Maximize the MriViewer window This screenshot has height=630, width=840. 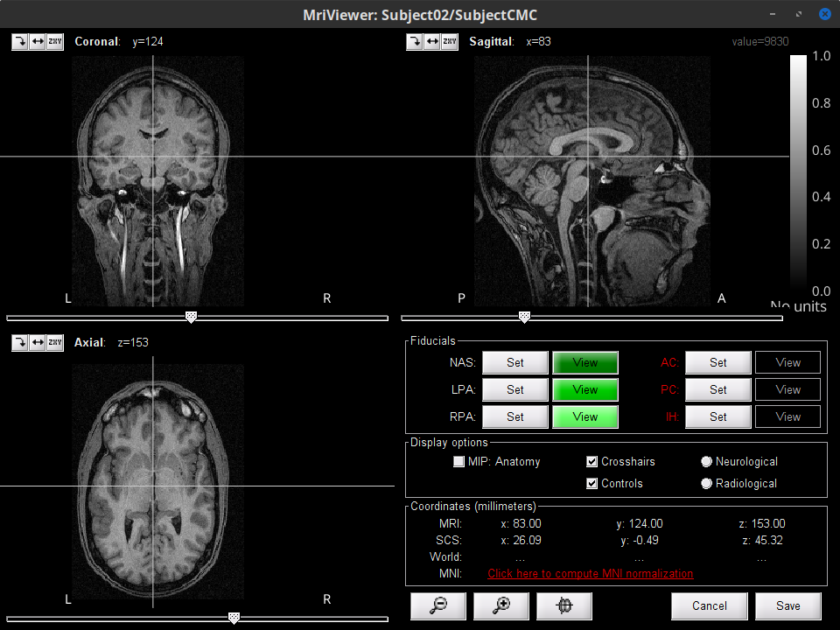(799, 14)
